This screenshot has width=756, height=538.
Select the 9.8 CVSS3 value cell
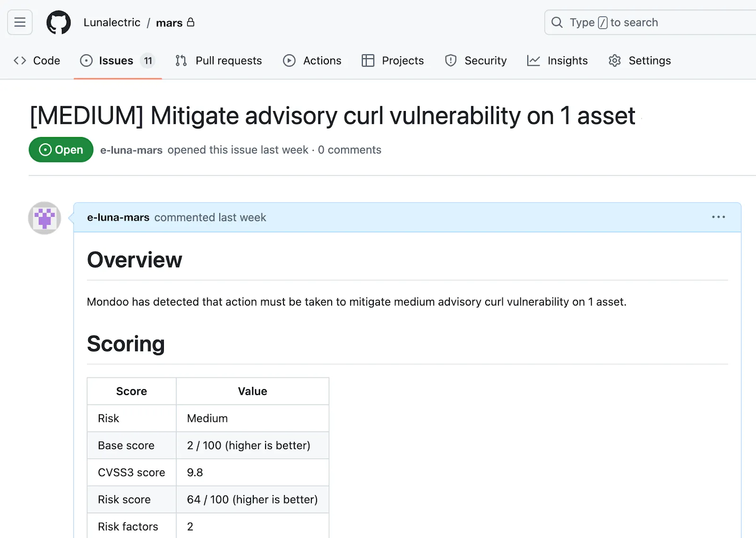click(x=253, y=472)
